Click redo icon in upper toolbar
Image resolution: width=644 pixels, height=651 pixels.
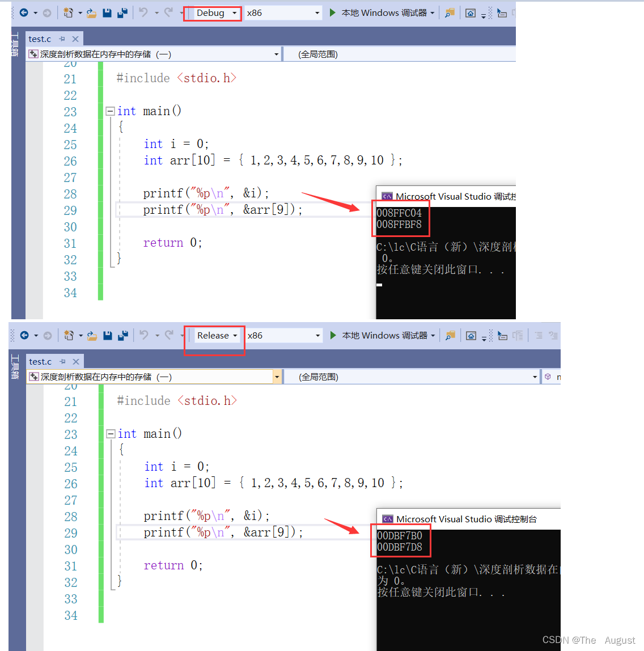tap(168, 12)
